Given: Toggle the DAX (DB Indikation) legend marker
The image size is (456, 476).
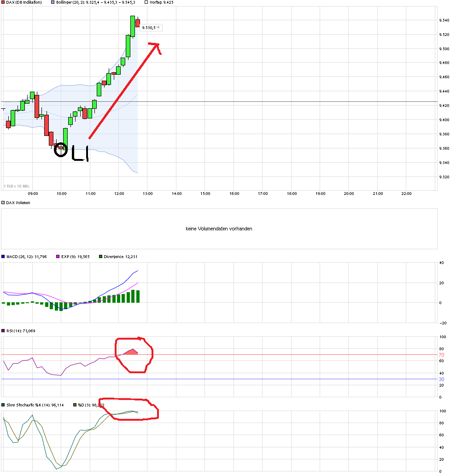Looking at the screenshot, I should 3,2.
